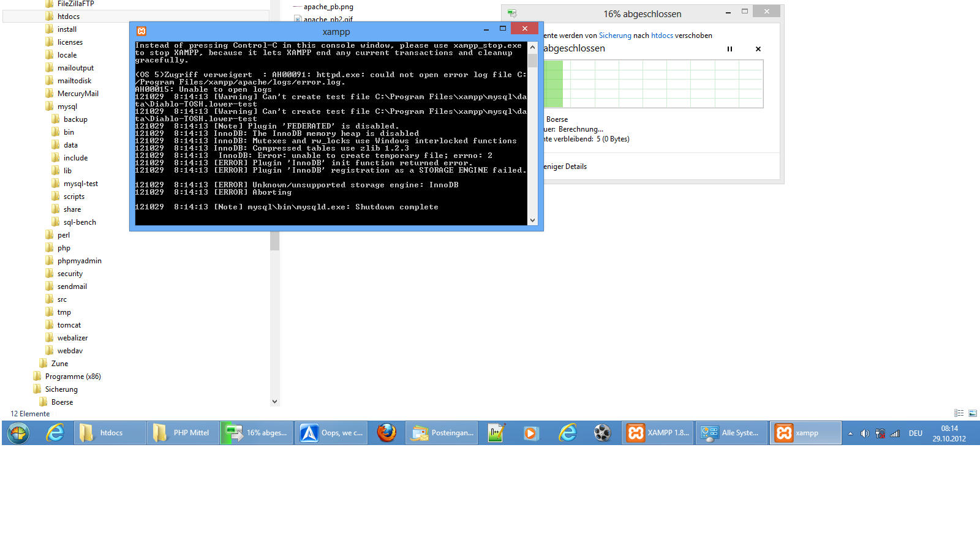Switch Explorer to large thumbnails view icon
The image size is (980, 551).
tap(973, 413)
